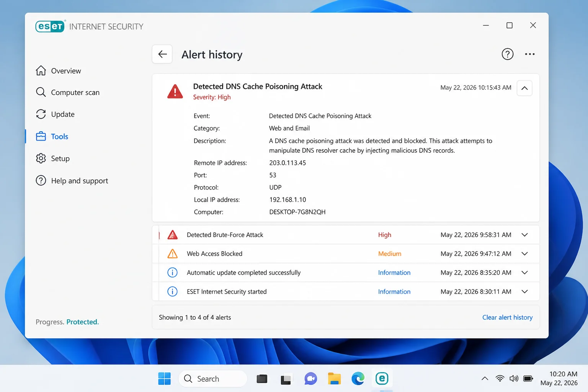Click the orange warning icon for Web Access Blocked
The width and height of the screenshot is (588, 392).
tap(173, 253)
